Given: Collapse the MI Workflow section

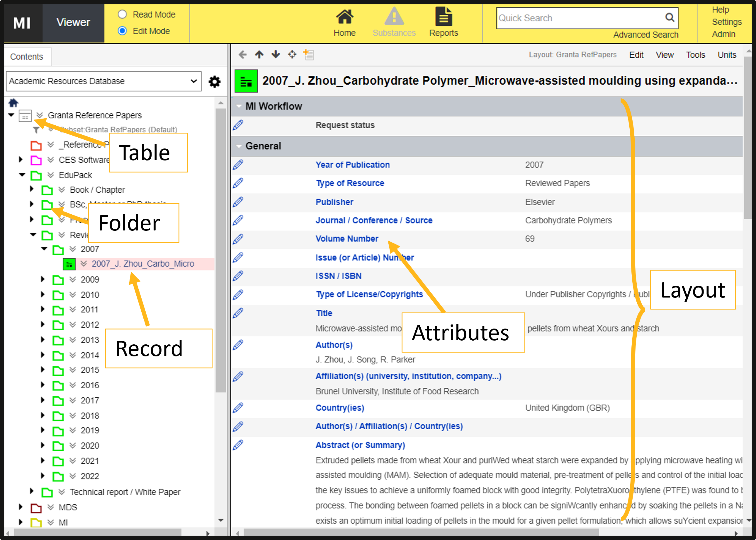Looking at the screenshot, I should 239,106.
